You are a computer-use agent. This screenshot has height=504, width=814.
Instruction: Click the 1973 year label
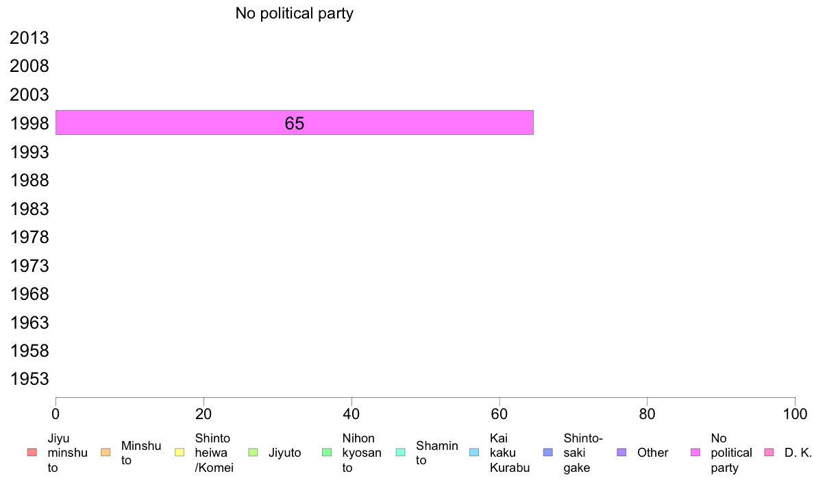[29, 266]
